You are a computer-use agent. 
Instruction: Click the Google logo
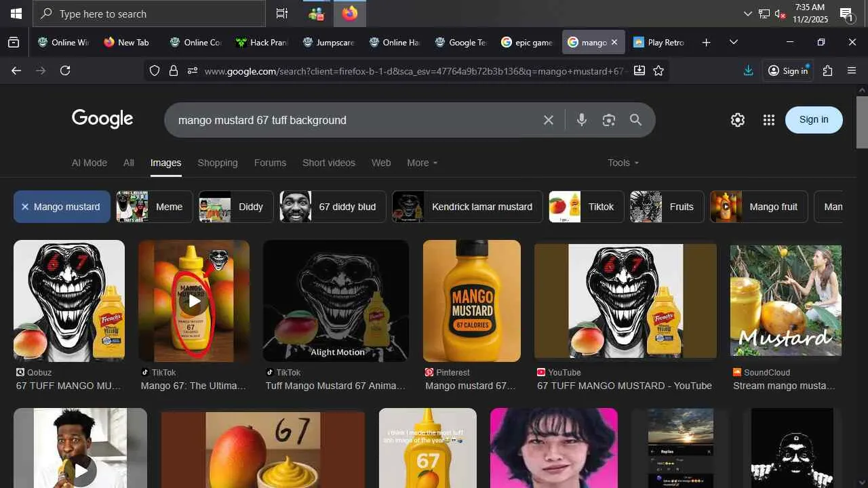coord(102,119)
